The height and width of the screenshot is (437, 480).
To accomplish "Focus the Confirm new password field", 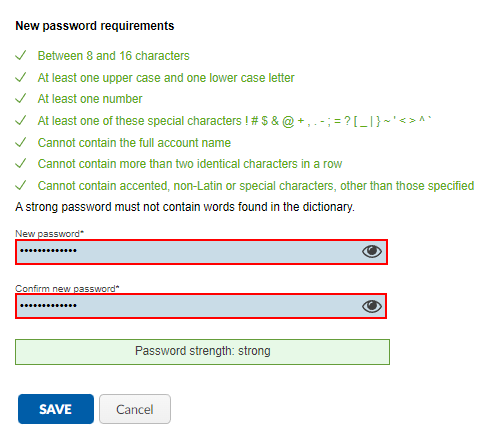I will pos(201,306).
